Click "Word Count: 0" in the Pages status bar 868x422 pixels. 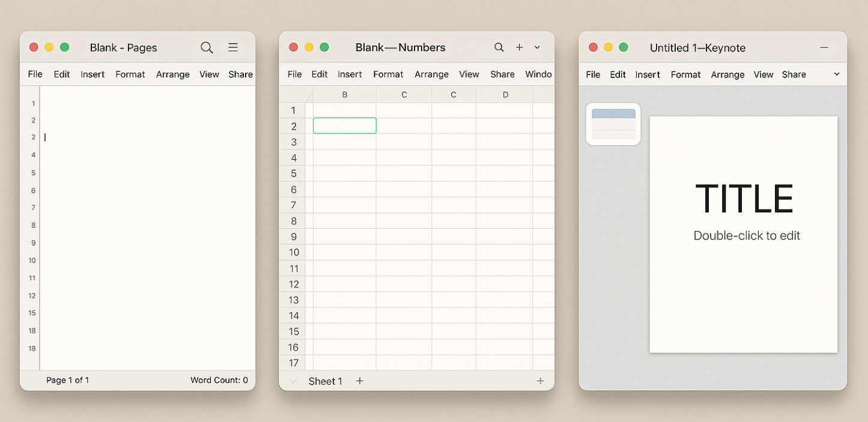(219, 380)
